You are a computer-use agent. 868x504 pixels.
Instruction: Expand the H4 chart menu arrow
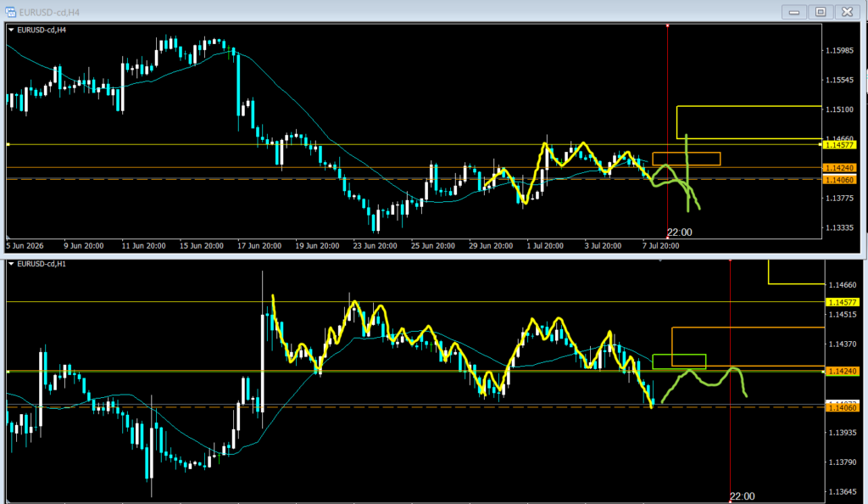tap(11, 30)
